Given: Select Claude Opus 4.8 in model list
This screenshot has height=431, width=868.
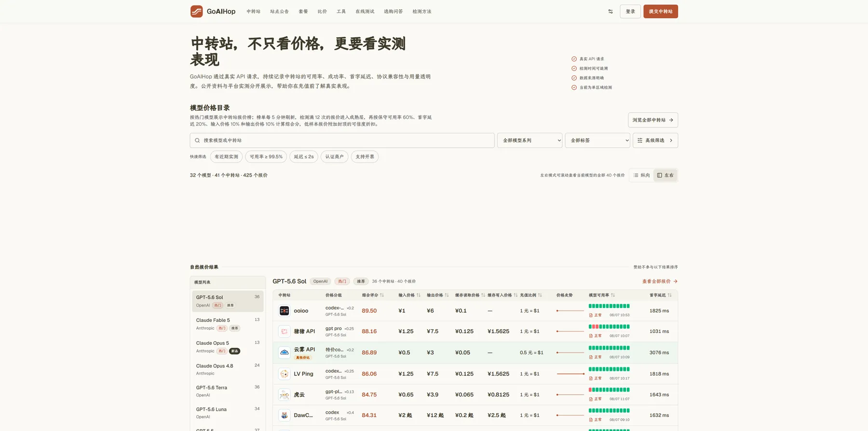Looking at the screenshot, I should 228,369.
